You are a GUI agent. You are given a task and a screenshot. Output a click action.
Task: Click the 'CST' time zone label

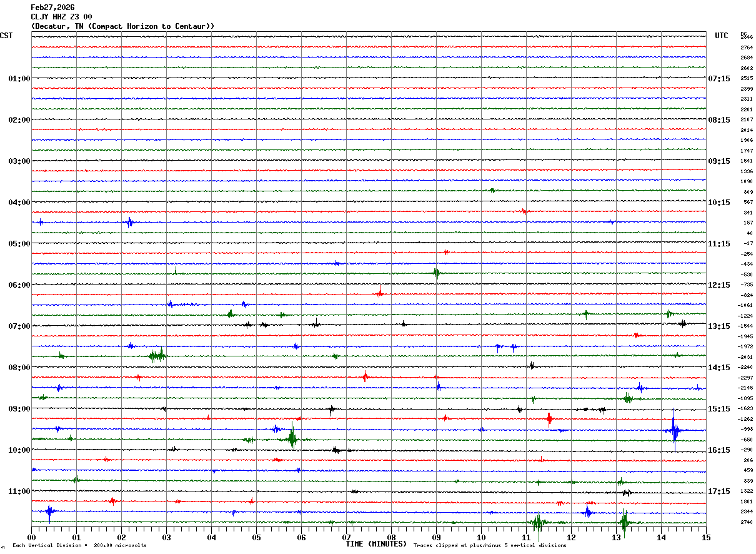(6, 36)
